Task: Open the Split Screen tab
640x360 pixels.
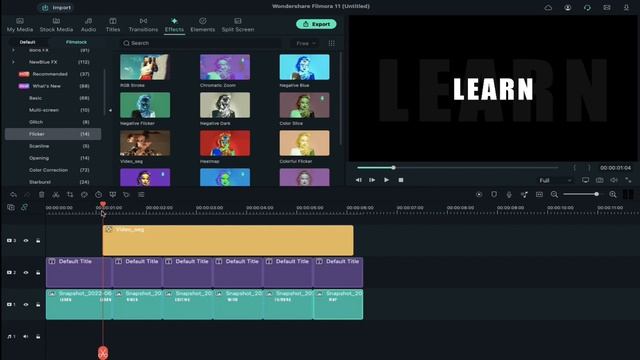Action: click(x=238, y=25)
